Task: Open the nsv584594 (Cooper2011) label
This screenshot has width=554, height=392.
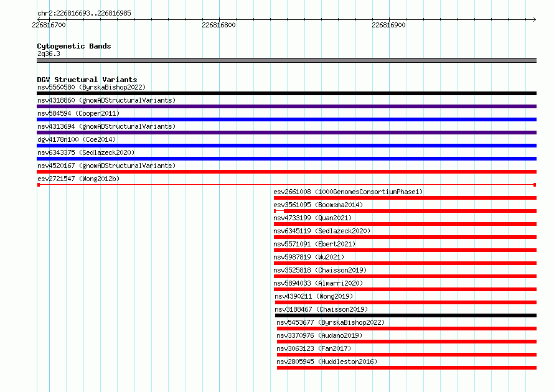Action: (x=78, y=113)
